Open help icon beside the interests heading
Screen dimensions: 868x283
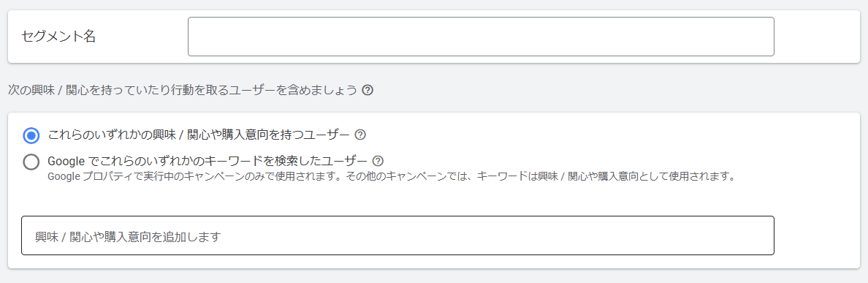pyautogui.click(x=367, y=90)
